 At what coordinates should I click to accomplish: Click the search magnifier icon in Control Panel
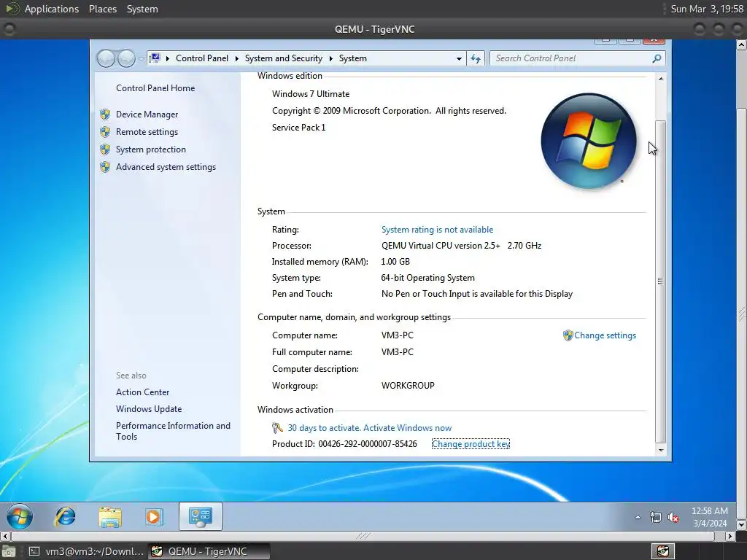click(657, 58)
